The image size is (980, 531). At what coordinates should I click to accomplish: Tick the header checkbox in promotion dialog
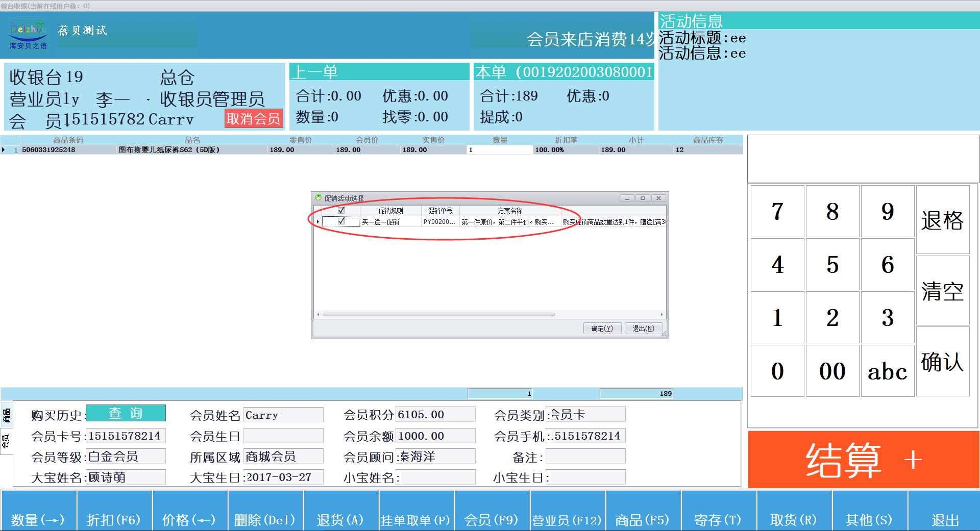[x=341, y=210]
